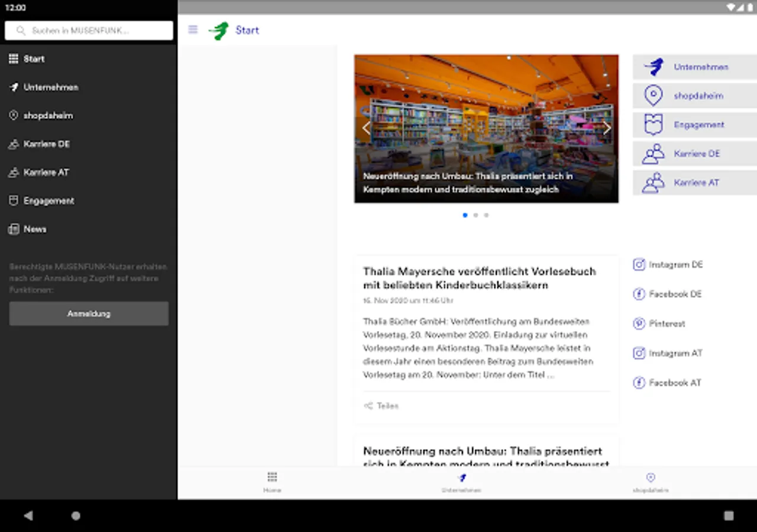
Task: Switch to the shopdaheim bottom tab
Action: click(651, 482)
